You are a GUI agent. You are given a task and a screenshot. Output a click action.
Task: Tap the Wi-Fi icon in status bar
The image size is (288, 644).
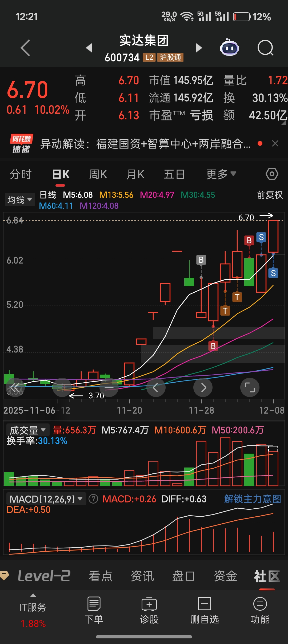coord(187,17)
